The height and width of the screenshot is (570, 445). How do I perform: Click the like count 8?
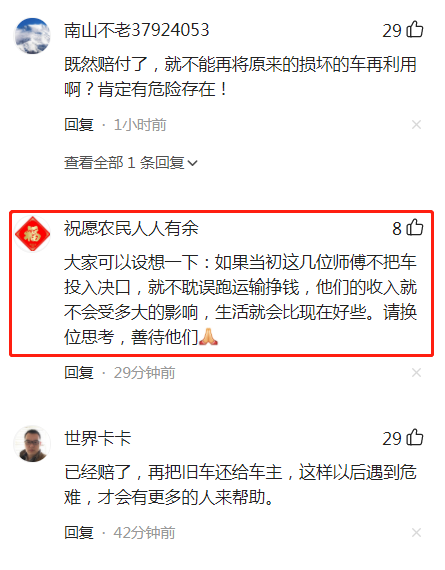[397, 229]
